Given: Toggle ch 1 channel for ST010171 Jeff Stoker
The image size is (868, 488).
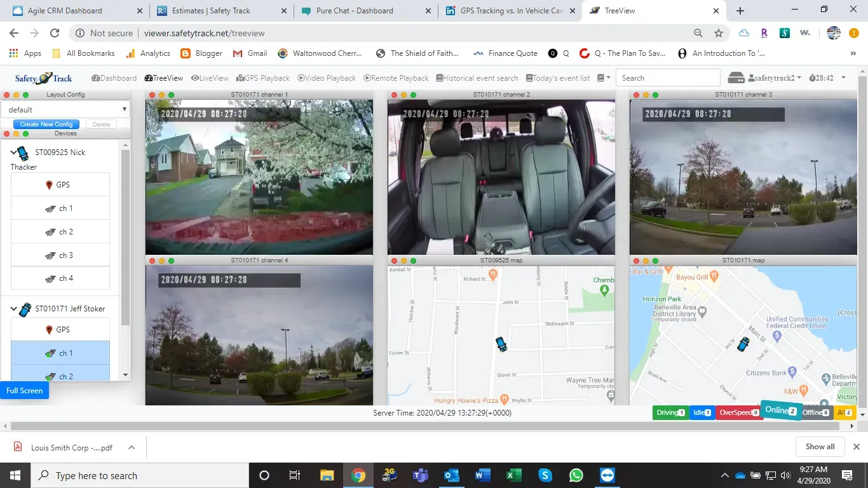Looking at the screenshot, I should [60, 353].
